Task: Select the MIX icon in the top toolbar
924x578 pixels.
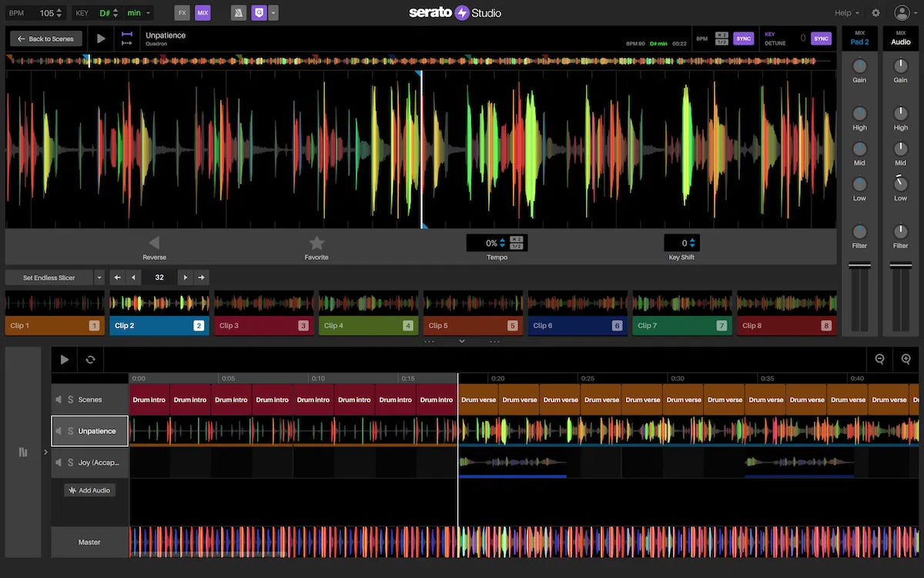Action: click(203, 12)
